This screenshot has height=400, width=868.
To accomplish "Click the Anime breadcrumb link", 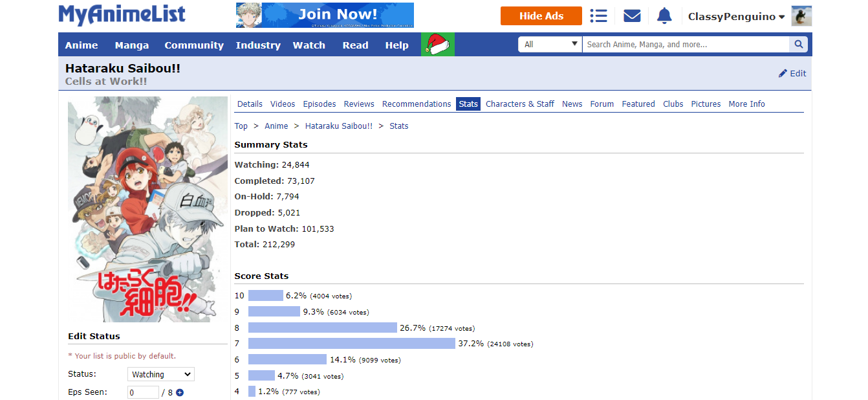I will pyautogui.click(x=276, y=126).
